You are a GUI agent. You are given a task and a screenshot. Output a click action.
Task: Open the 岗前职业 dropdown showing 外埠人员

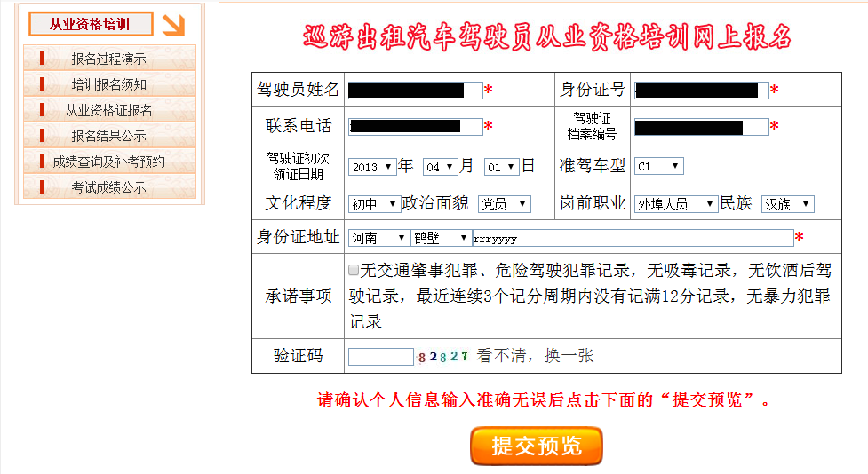coord(675,204)
